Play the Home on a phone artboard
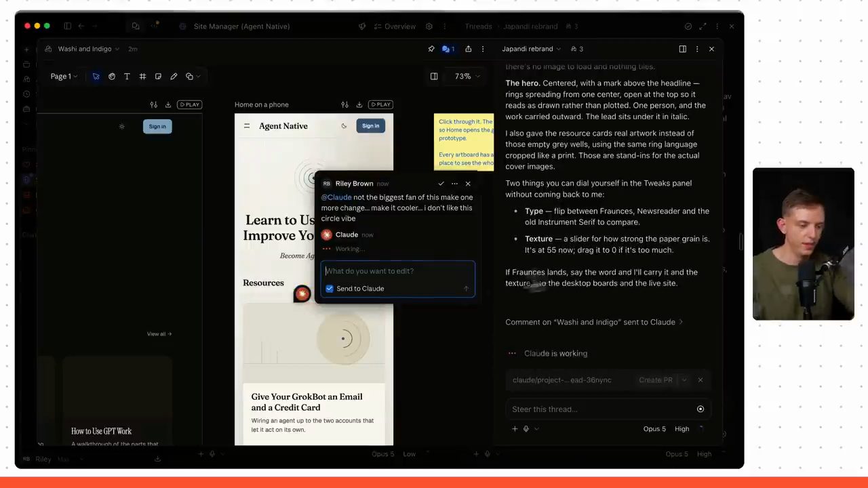 (x=380, y=104)
